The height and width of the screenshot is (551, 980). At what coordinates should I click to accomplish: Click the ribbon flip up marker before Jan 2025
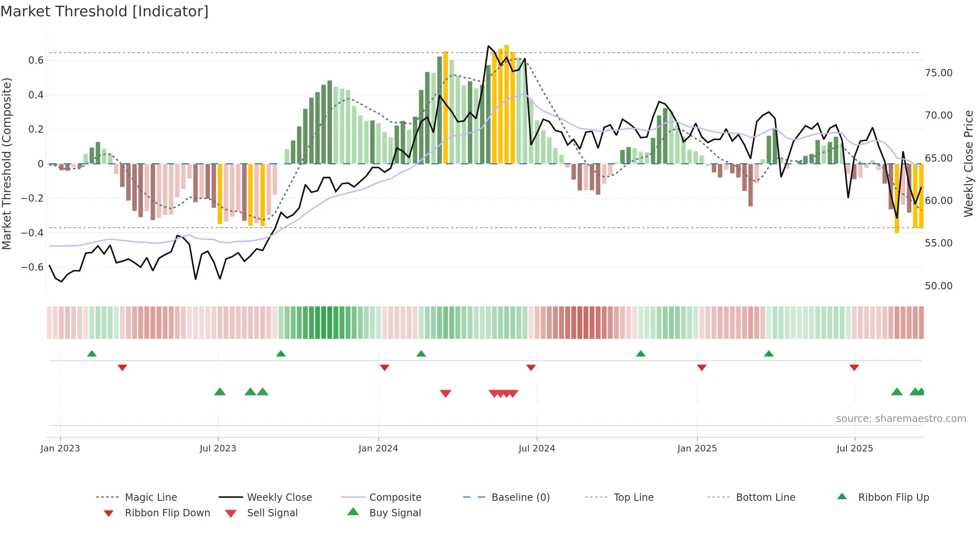click(641, 353)
